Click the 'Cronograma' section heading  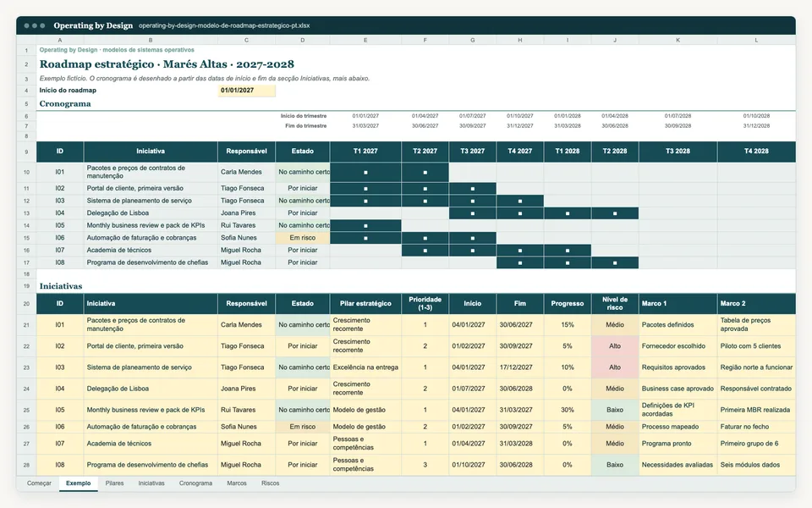65,103
